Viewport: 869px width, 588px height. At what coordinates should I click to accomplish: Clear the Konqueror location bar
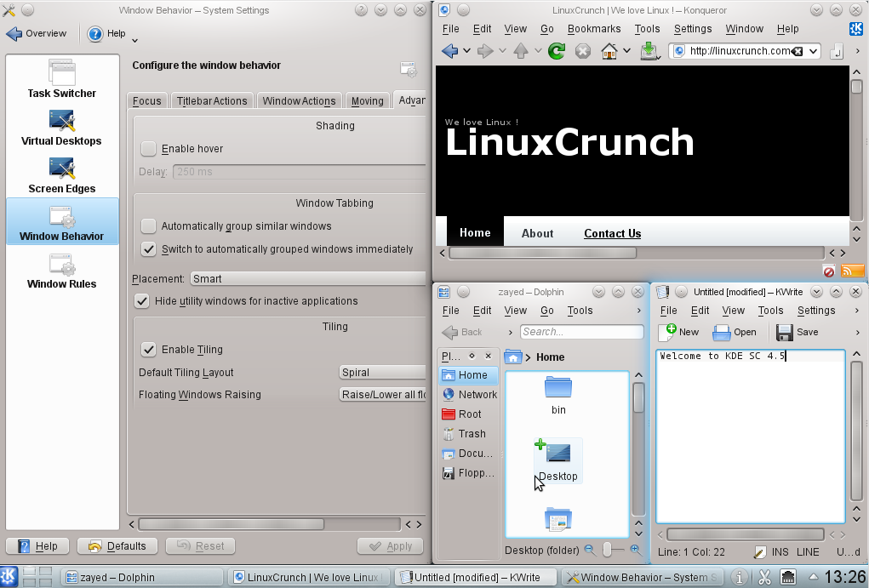click(x=797, y=51)
